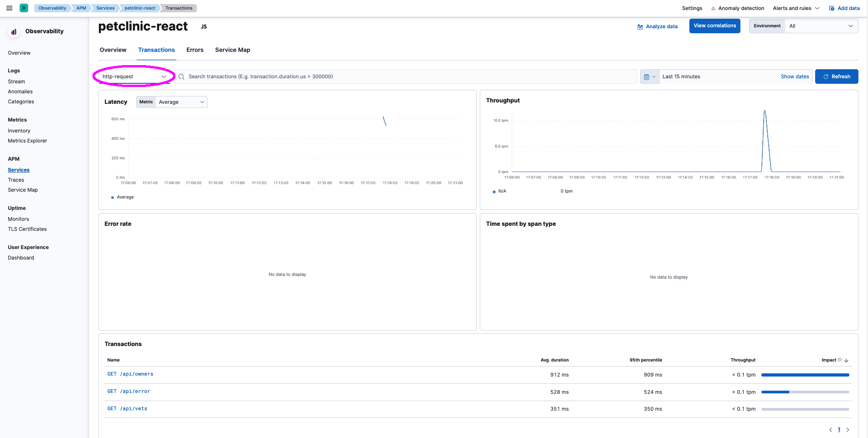Open Anomaly detection settings
The height and width of the screenshot is (438, 868).
click(x=741, y=8)
